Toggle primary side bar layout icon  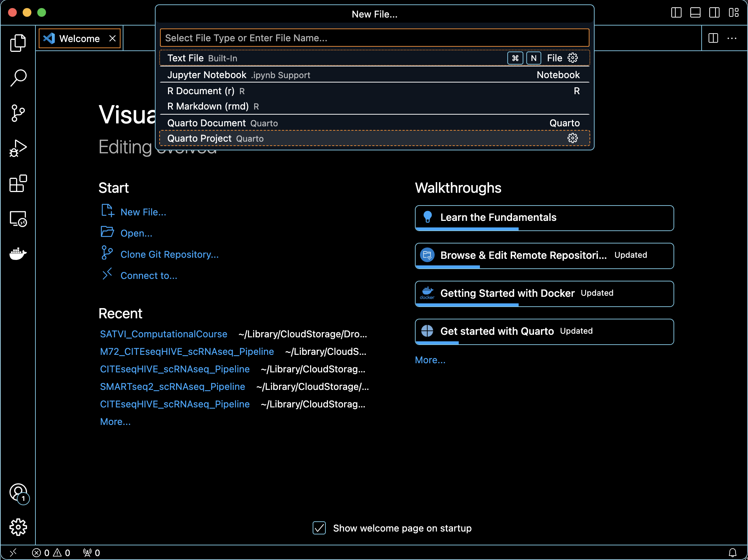pyautogui.click(x=676, y=13)
